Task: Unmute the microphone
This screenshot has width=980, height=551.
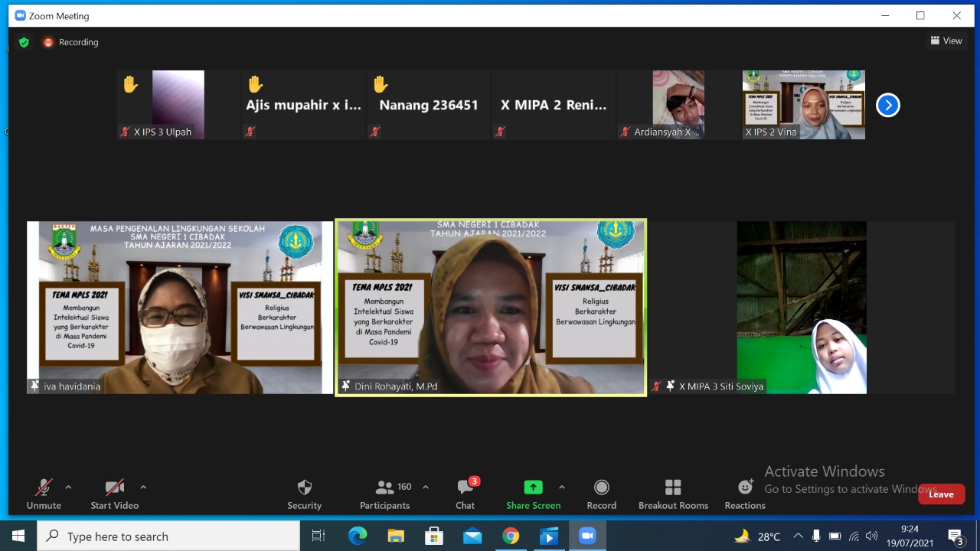Action: [x=44, y=494]
